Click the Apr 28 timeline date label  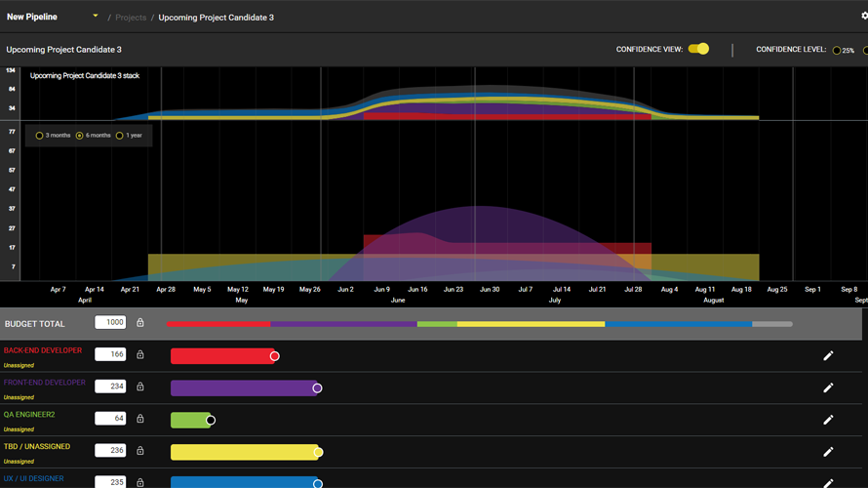coord(166,290)
